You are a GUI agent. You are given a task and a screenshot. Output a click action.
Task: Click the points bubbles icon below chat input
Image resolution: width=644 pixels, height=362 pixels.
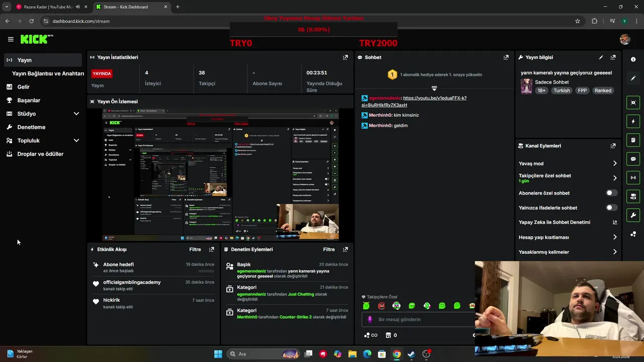[x=367, y=335]
